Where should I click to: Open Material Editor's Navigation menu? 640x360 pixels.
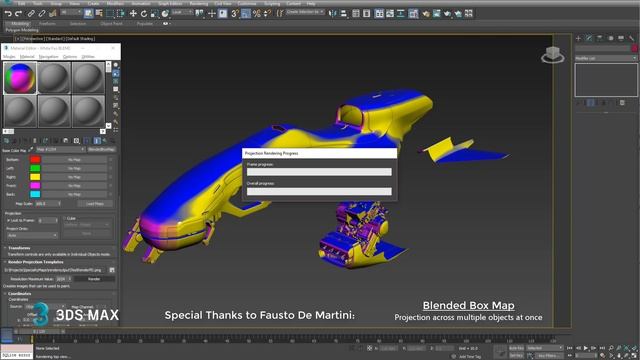point(48,56)
